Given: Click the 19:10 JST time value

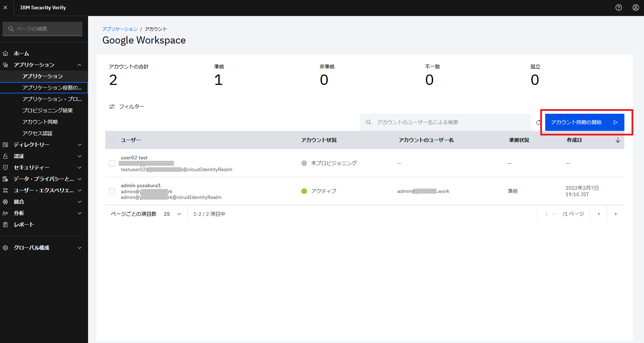Looking at the screenshot, I should tap(577, 194).
